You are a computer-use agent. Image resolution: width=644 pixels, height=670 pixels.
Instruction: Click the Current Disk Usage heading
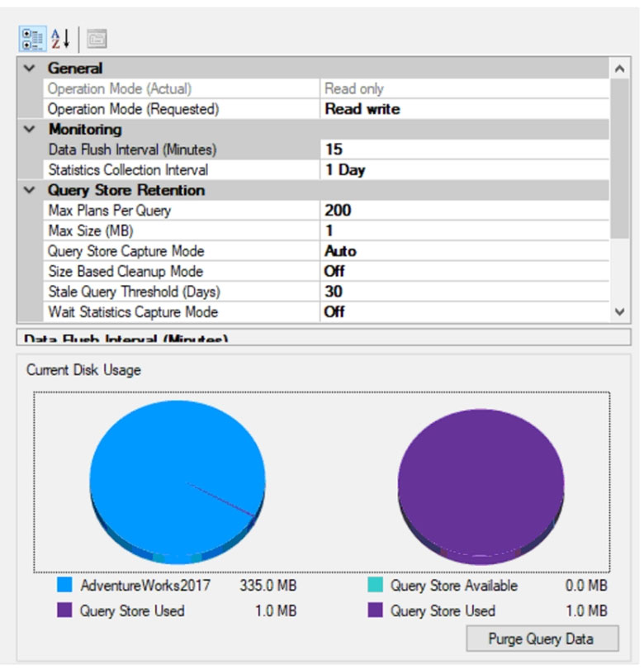83,369
